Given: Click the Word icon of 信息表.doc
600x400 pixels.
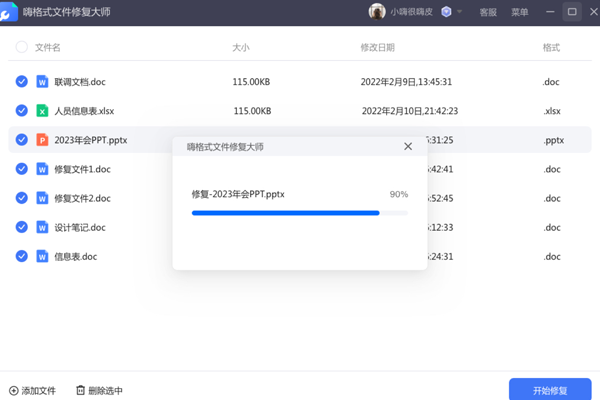Looking at the screenshot, I should [x=43, y=256].
